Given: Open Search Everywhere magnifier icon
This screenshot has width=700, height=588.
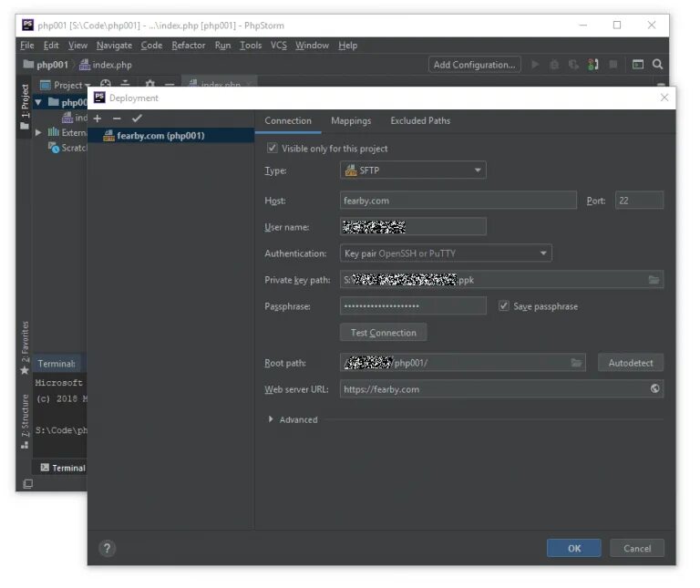Looking at the screenshot, I should 657,65.
